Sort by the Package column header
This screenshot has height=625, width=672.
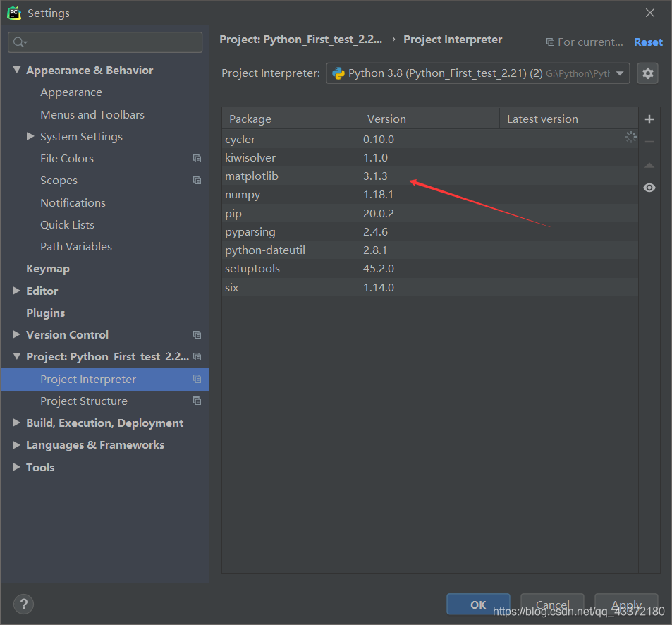[x=291, y=119]
